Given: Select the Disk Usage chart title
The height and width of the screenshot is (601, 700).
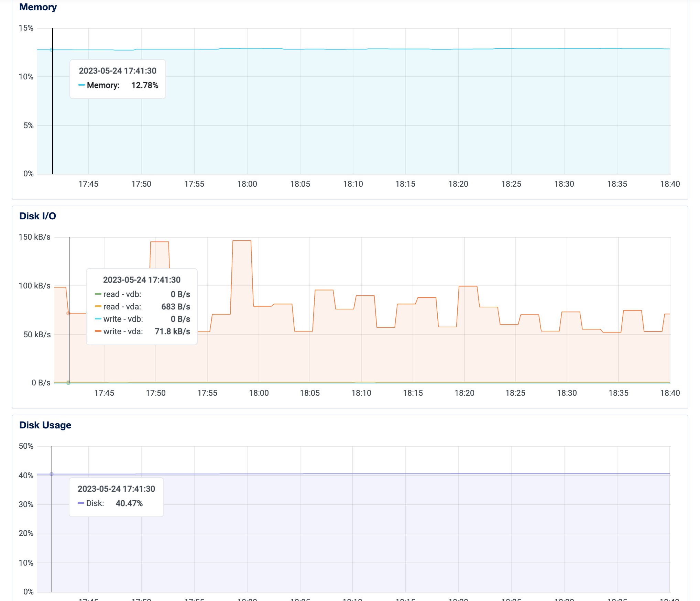Looking at the screenshot, I should pos(45,425).
